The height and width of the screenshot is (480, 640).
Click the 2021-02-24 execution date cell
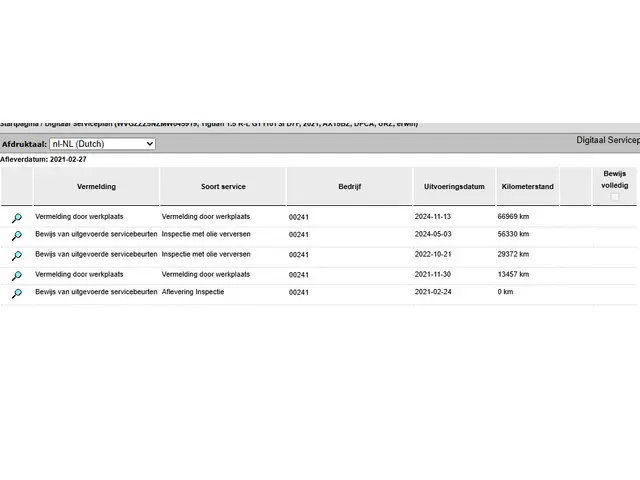click(x=435, y=293)
